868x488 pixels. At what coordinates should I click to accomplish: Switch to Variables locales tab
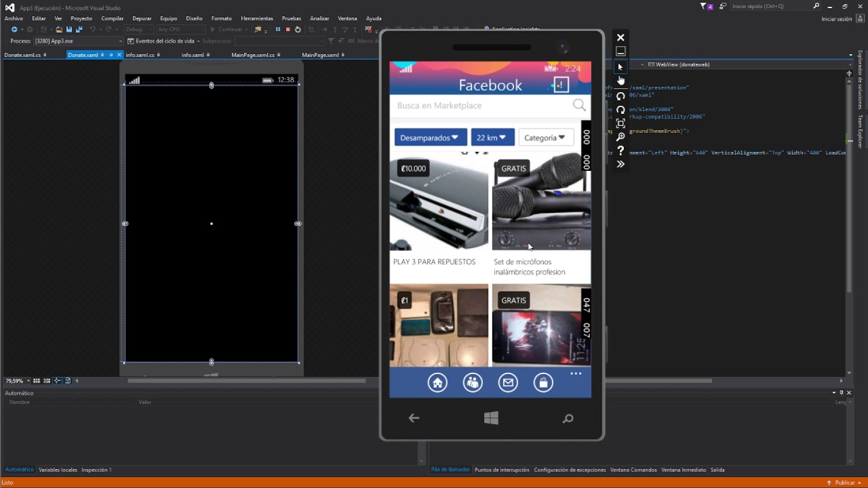coord(58,470)
